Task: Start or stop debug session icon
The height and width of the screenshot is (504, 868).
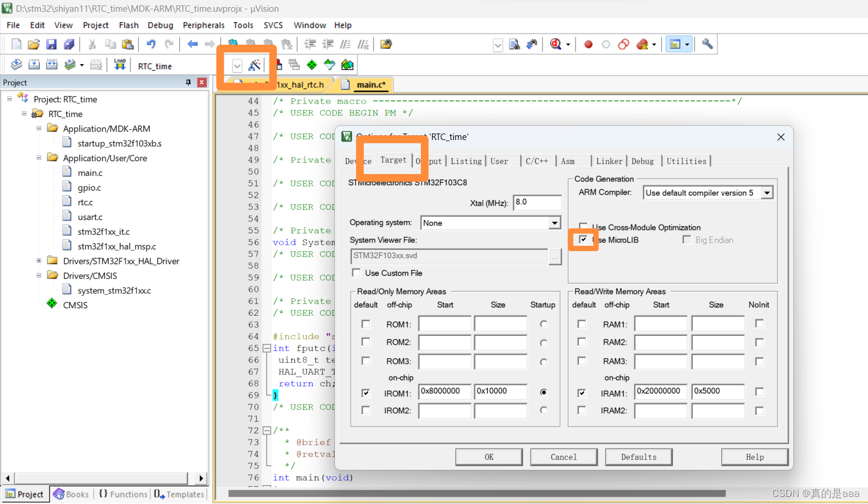Action: [556, 44]
